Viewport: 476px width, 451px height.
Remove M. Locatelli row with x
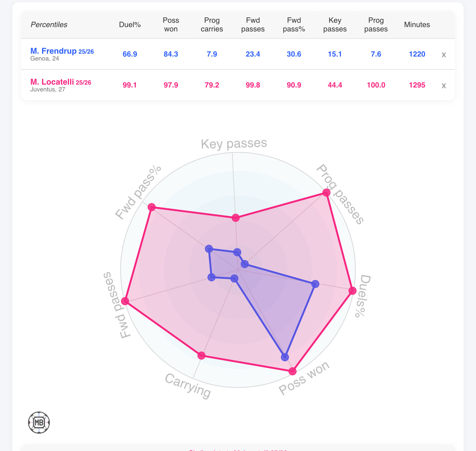[x=444, y=86]
